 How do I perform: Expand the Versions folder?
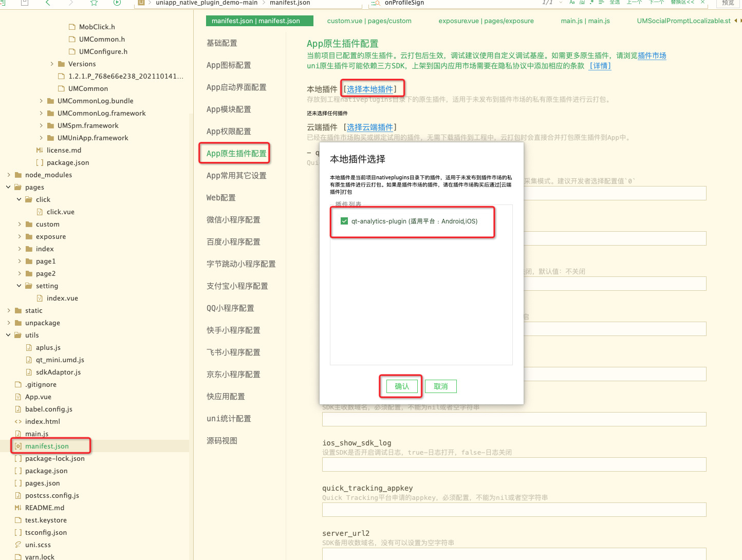(x=52, y=64)
